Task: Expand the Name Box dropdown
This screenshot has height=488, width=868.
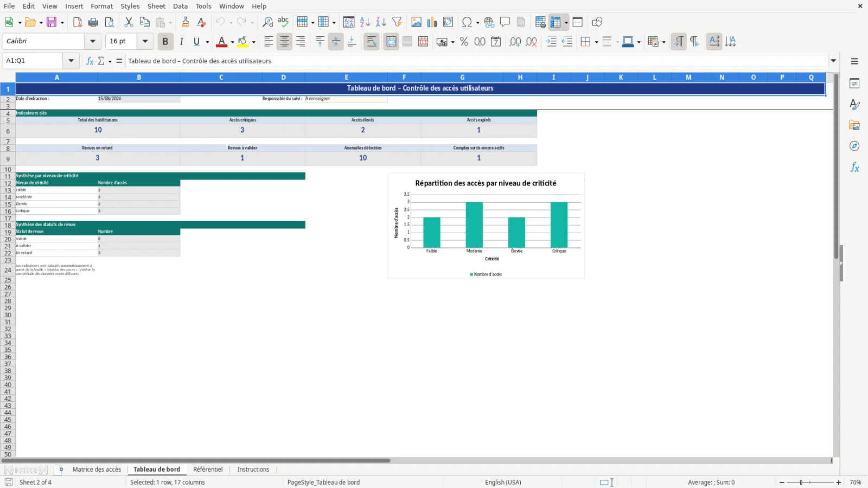Action: coord(71,61)
